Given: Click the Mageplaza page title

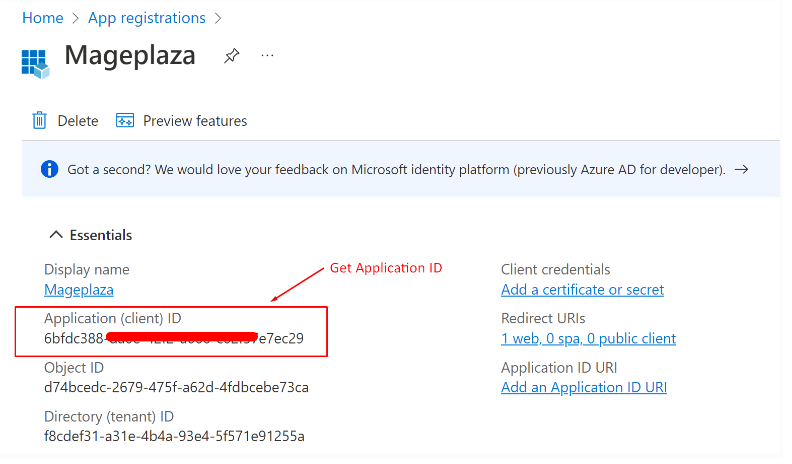Looking at the screenshot, I should tap(130, 55).
